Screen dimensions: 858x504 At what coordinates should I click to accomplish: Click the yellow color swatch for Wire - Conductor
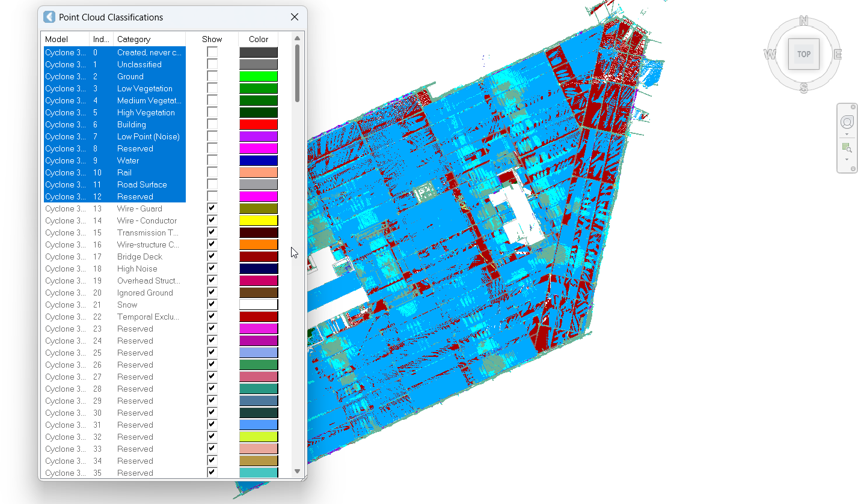coord(259,220)
